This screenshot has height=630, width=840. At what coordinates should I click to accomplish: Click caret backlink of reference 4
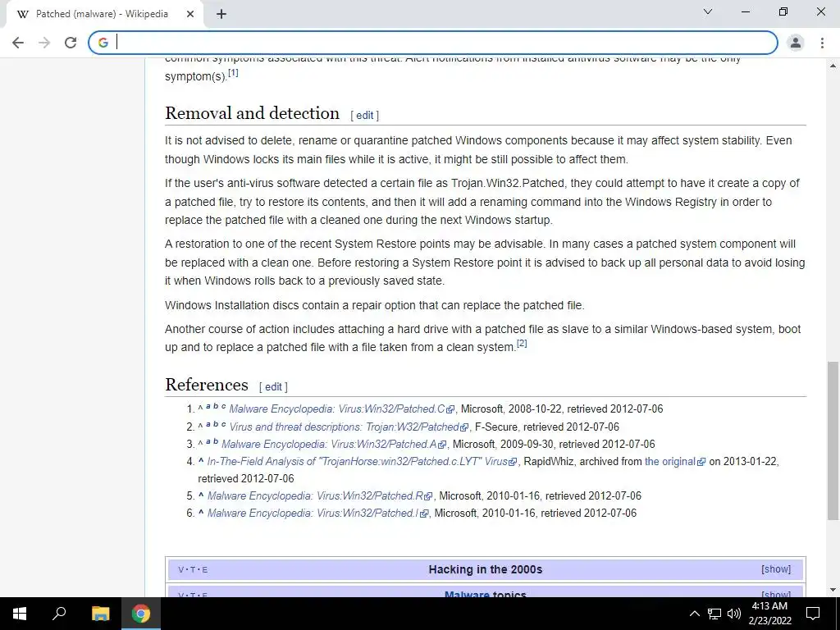(201, 460)
